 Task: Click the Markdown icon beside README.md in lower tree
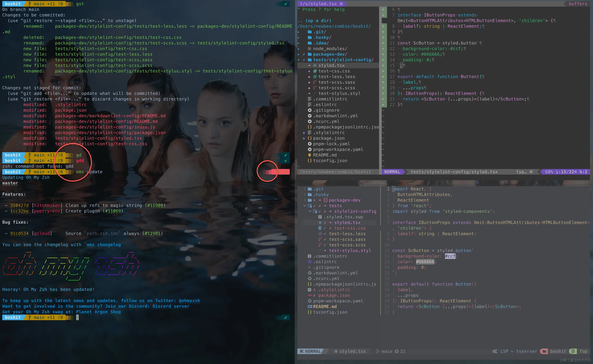[310, 306]
